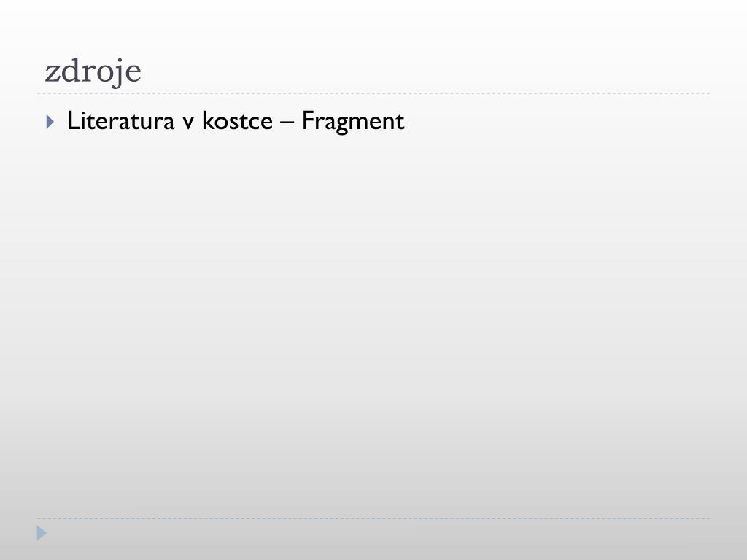The image size is (747, 560).
Task: Click the letter "k" starting kostce
Action: [208, 120]
